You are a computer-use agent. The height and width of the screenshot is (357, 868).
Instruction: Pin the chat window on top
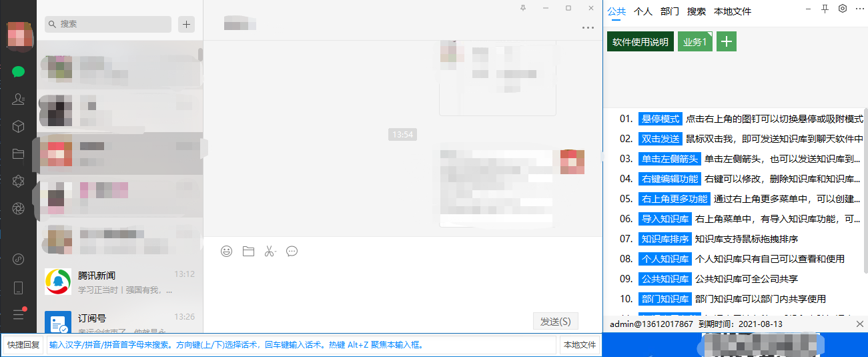(522, 8)
